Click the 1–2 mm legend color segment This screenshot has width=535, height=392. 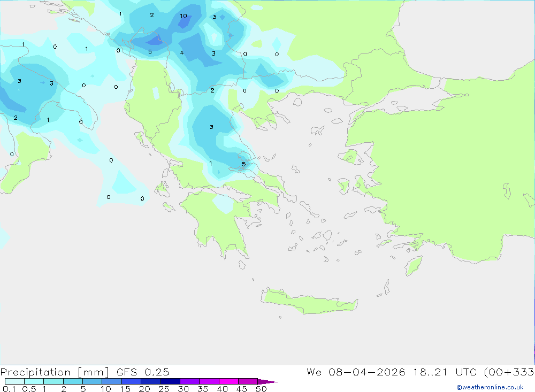pyautogui.click(x=53, y=381)
